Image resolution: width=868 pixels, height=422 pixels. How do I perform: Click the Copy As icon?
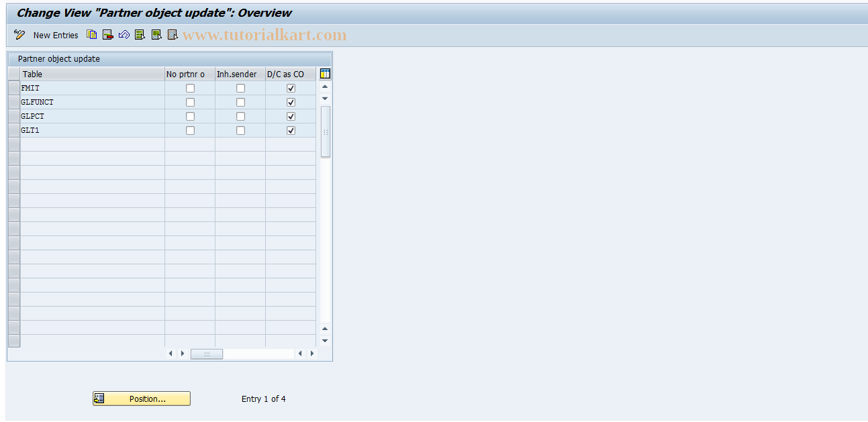pos(92,35)
